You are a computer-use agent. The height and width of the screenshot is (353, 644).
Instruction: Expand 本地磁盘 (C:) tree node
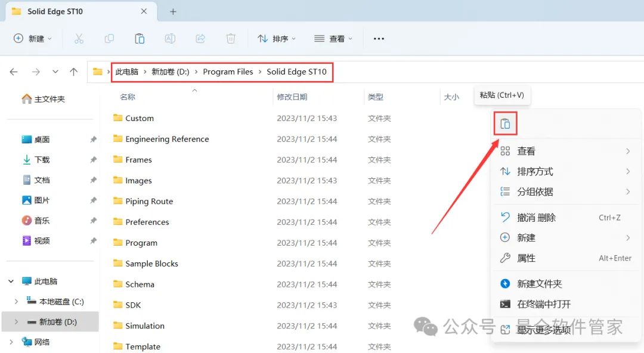point(17,302)
